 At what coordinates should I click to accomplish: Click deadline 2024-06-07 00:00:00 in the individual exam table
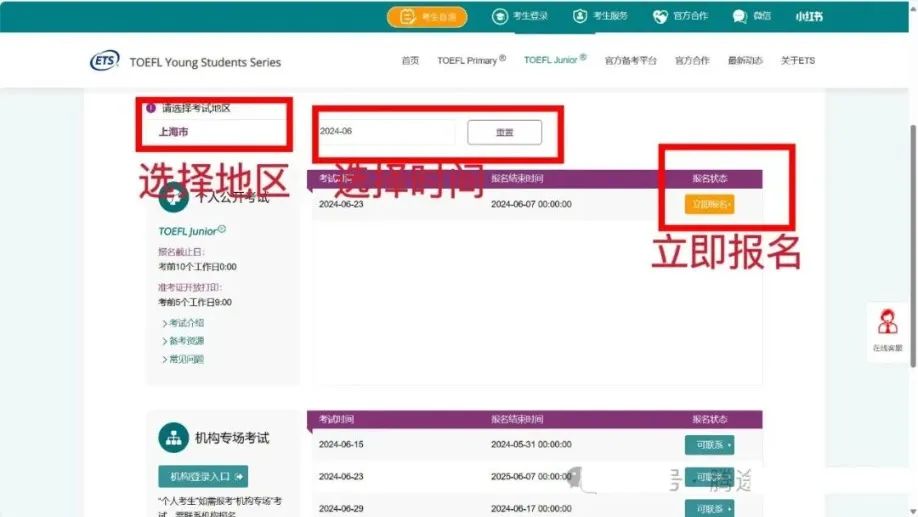pos(531,204)
